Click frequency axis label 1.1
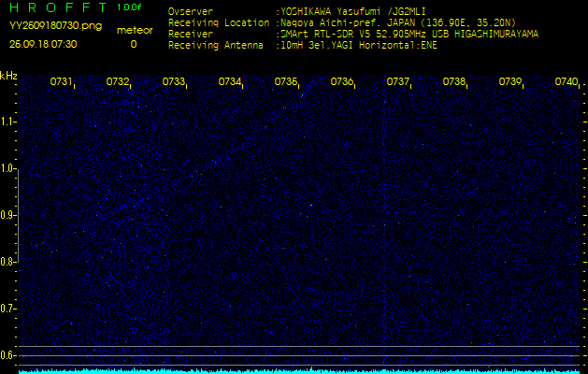 click(7, 122)
